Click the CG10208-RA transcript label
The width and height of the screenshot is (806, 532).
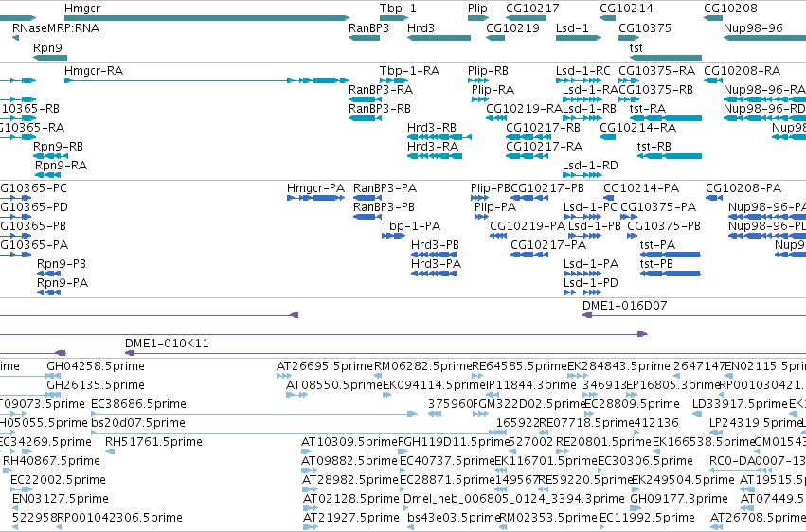click(x=742, y=71)
